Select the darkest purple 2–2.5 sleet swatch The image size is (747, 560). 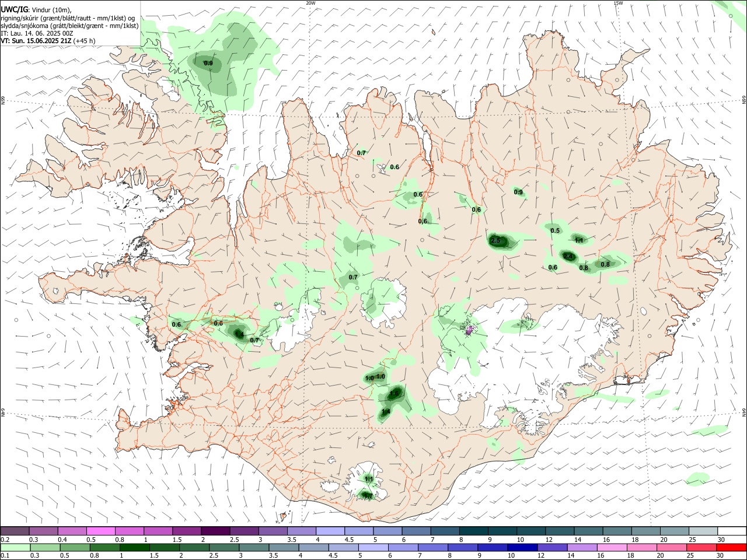point(215,531)
